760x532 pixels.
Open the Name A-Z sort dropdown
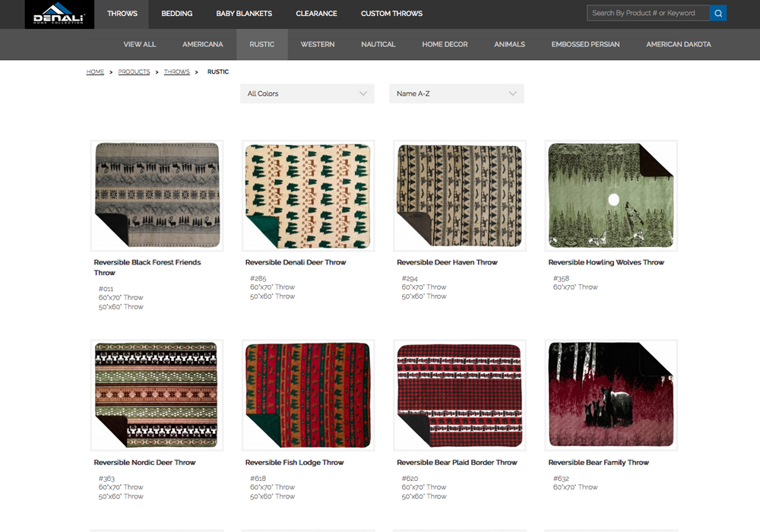click(x=457, y=93)
